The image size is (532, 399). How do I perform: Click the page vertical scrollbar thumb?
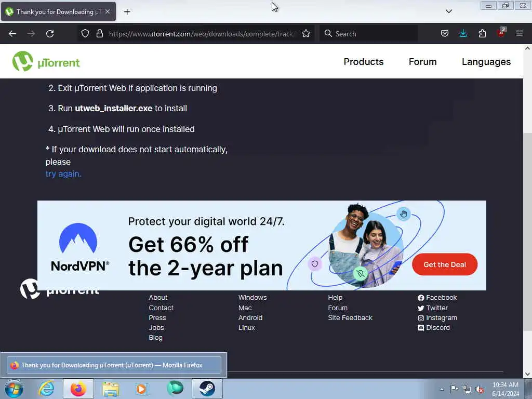pyautogui.click(x=528, y=231)
